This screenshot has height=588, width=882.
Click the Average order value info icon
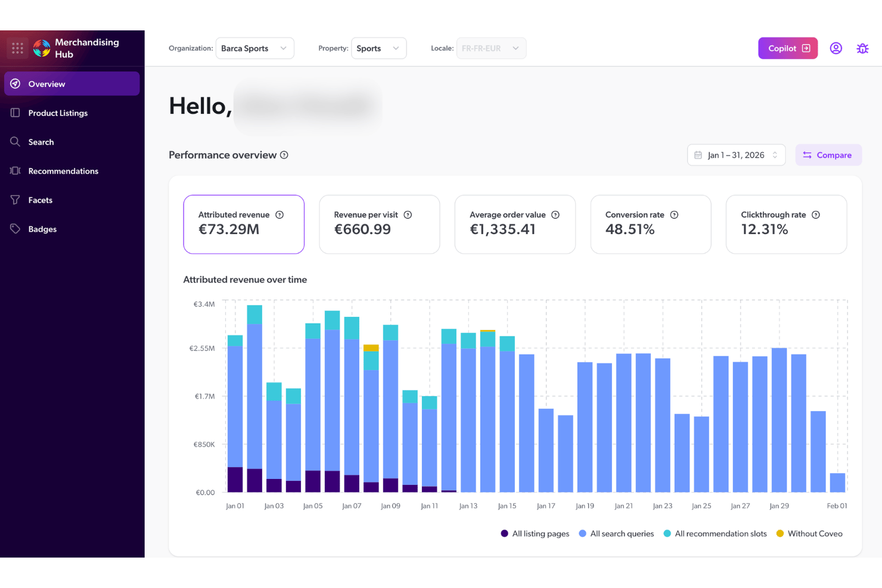[x=555, y=215]
